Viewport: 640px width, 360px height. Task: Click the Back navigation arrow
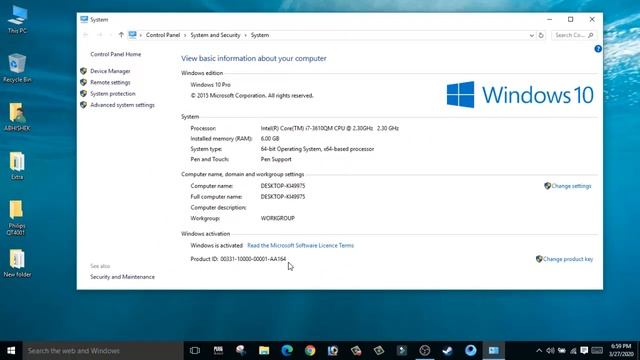(x=86, y=35)
